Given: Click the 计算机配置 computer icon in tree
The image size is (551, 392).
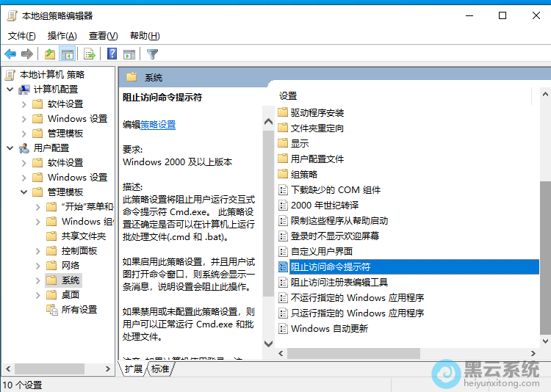Looking at the screenshot, I should point(24,90).
